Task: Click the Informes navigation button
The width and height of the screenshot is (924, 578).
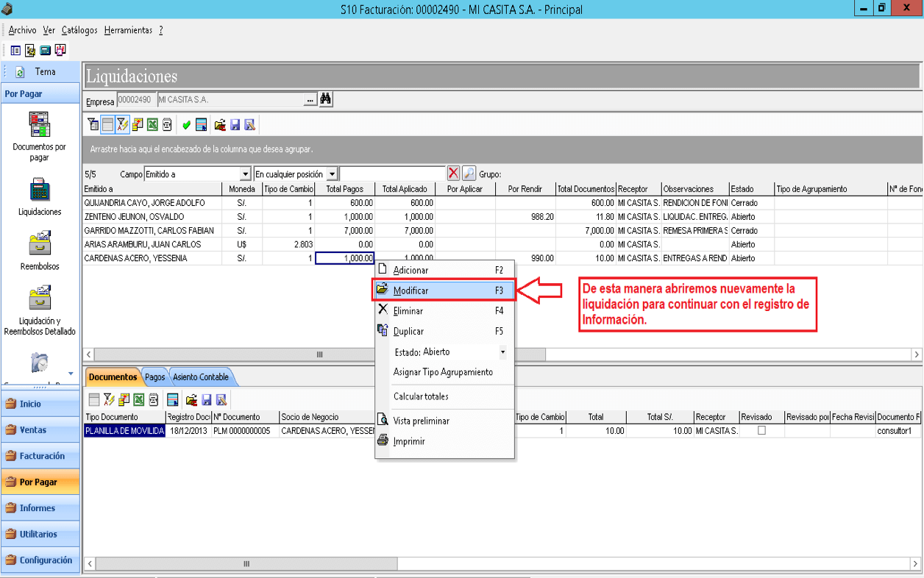Action: pyautogui.click(x=40, y=508)
